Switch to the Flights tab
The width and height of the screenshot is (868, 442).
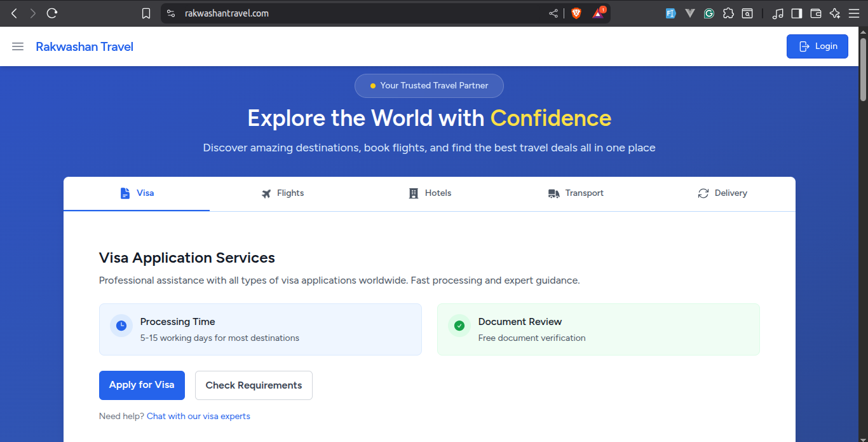tap(283, 193)
